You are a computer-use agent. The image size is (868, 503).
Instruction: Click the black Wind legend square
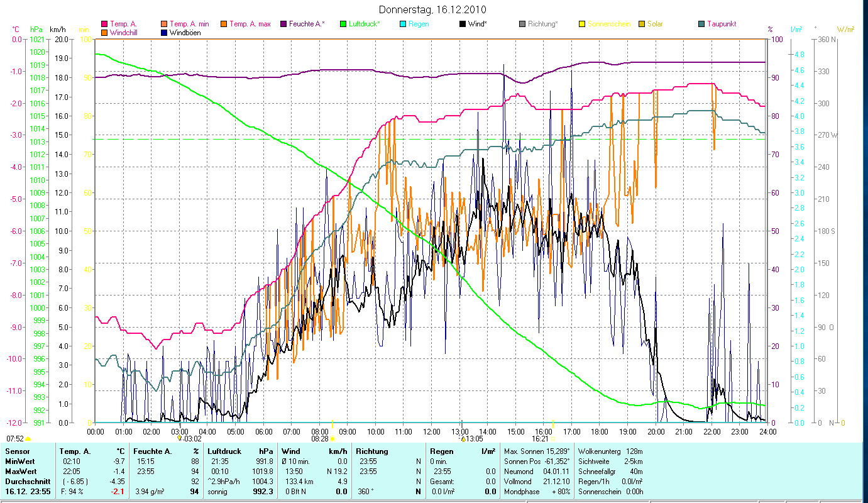point(463,25)
